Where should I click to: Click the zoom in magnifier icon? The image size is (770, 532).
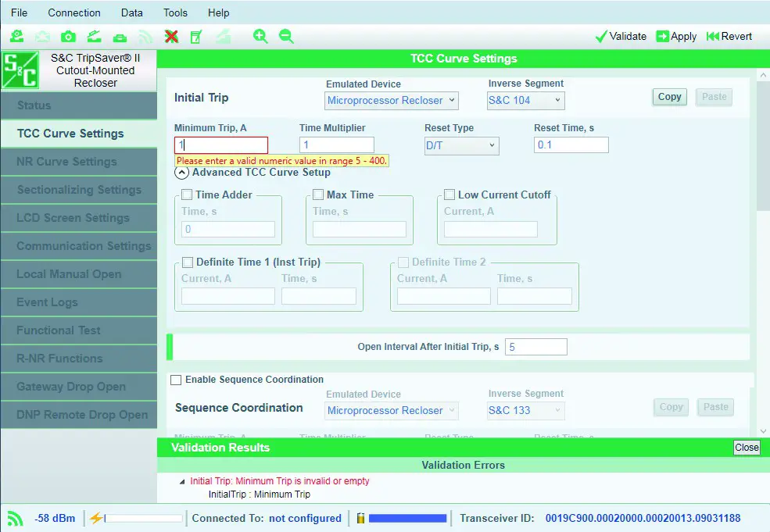(260, 36)
